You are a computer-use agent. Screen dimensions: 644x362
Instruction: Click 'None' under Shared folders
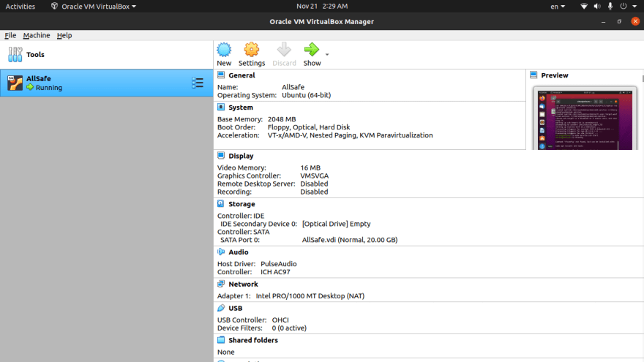point(226,352)
